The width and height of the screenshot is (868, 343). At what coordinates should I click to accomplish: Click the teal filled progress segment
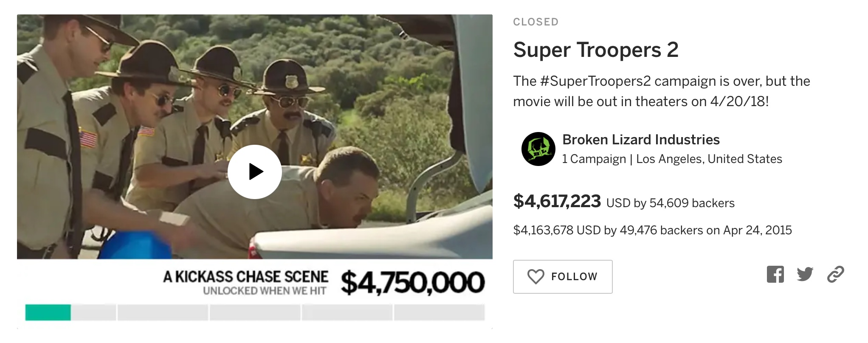coord(48,312)
